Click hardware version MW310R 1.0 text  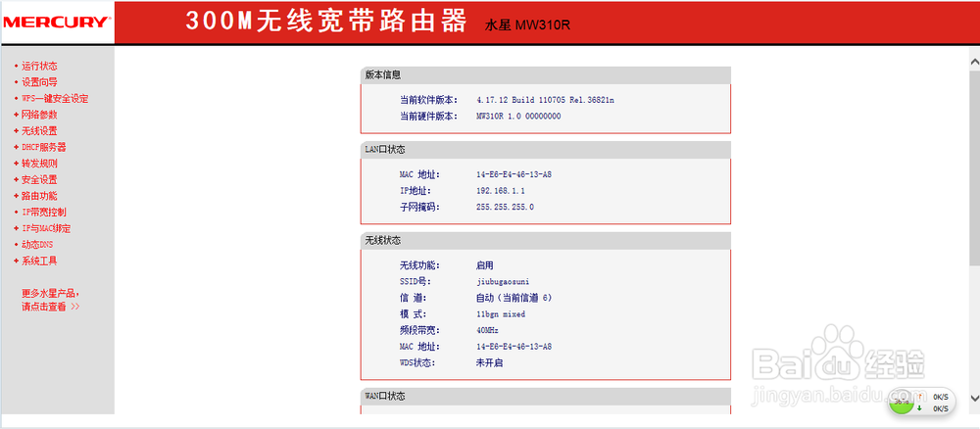[518, 117]
